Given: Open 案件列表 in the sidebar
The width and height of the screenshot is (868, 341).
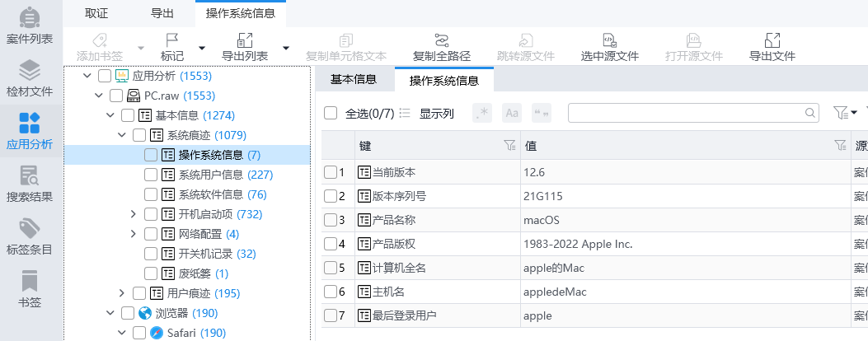Looking at the screenshot, I should [x=30, y=25].
